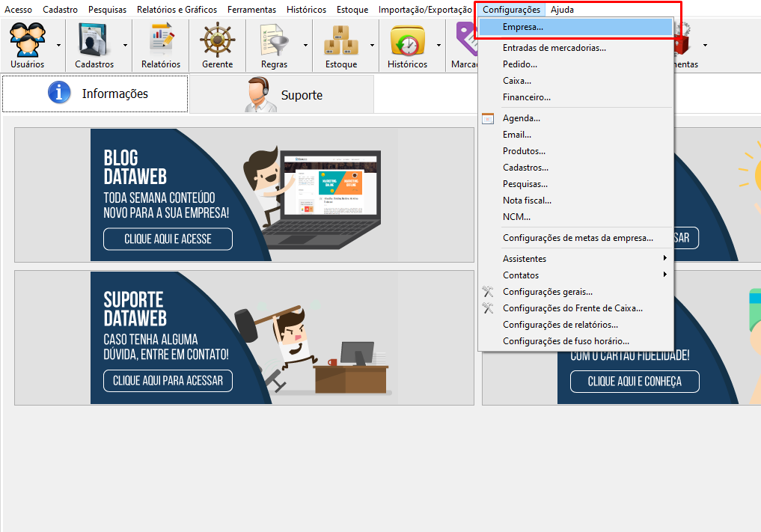Screen dimensions: 761x532
Task: Open the Ferramentas menu
Action: click(251, 10)
